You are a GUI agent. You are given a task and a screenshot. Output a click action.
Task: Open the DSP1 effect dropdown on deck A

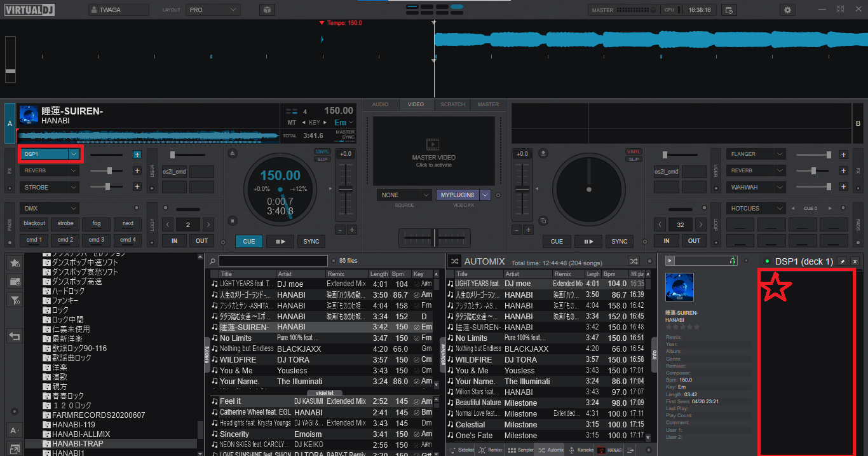coord(74,154)
